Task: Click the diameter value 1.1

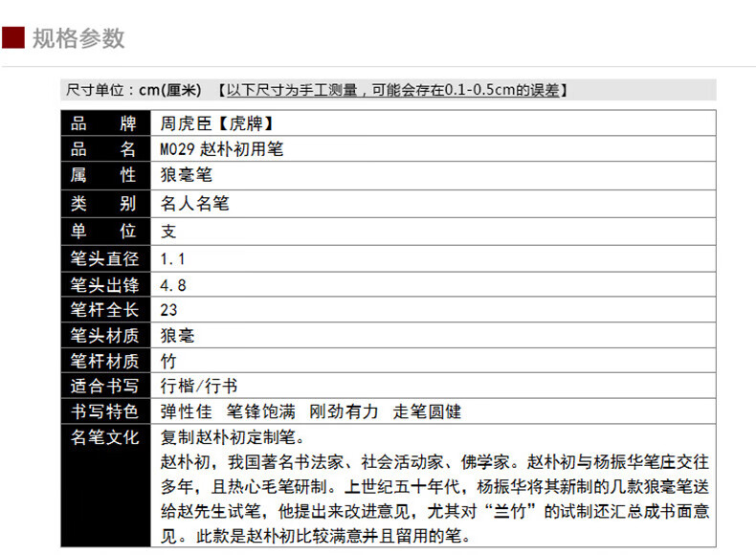Action: (x=172, y=259)
